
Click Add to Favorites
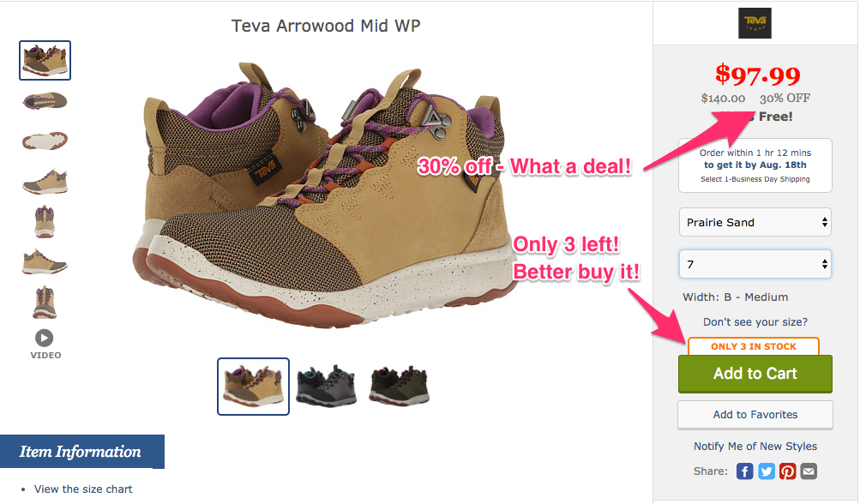coord(755,415)
